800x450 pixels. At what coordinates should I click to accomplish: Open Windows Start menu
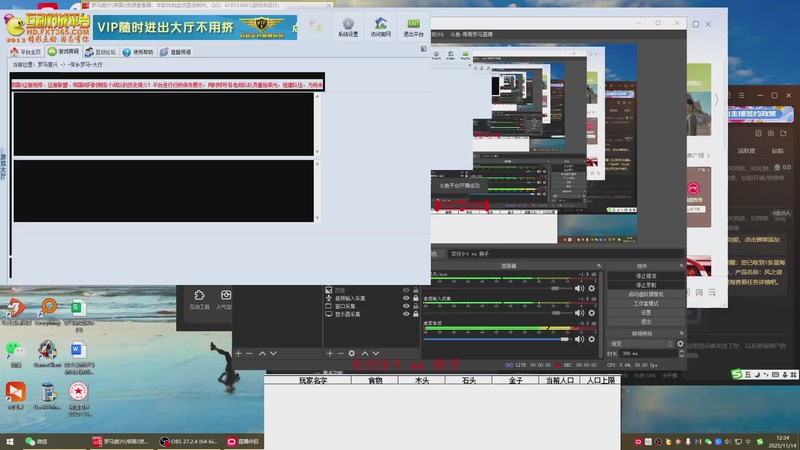[10, 441]
